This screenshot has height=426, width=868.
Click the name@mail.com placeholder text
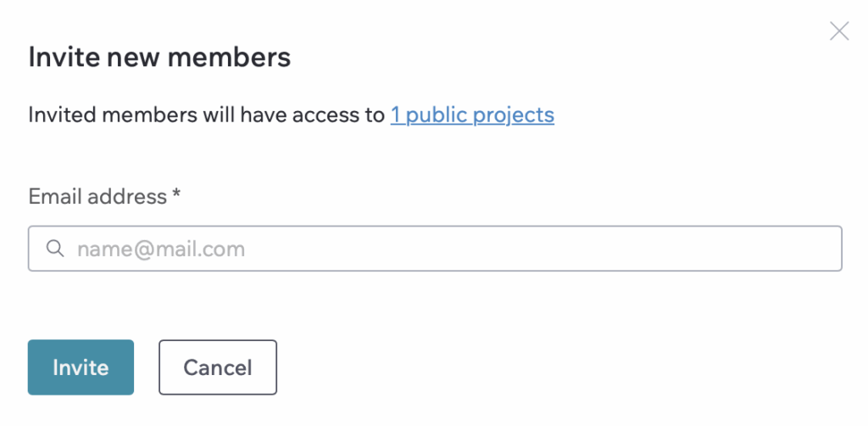[x=161, y=249]
